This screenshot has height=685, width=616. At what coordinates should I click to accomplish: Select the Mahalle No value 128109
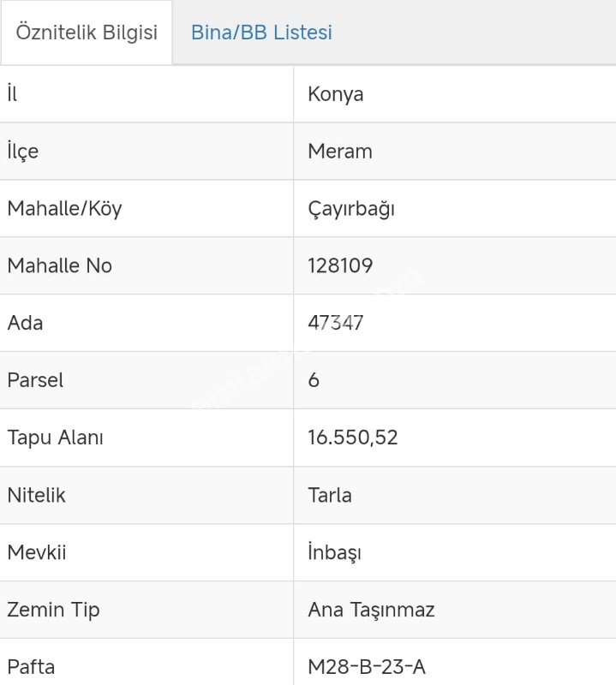pos(340,265)
